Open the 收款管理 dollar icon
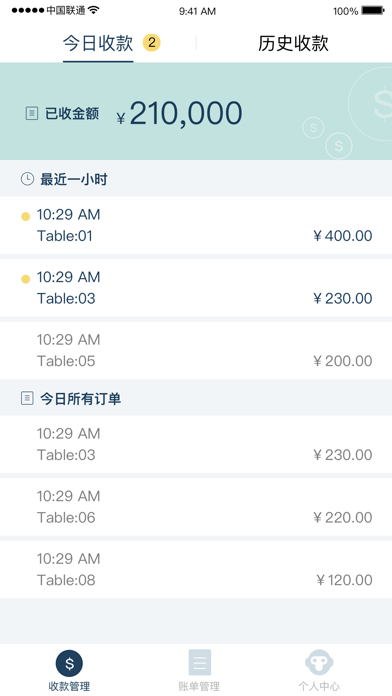 69,663
